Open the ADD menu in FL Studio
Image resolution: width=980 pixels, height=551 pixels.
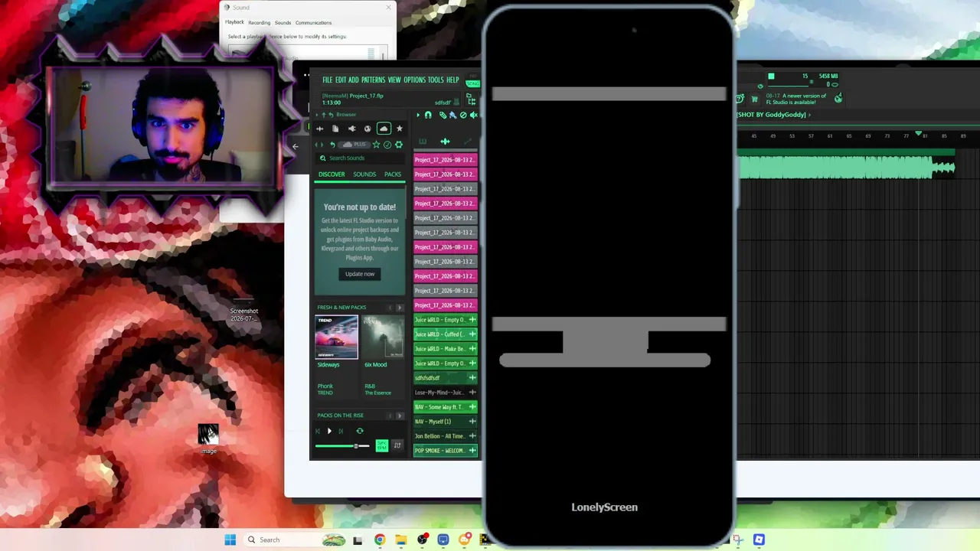[x=354, y=80]
